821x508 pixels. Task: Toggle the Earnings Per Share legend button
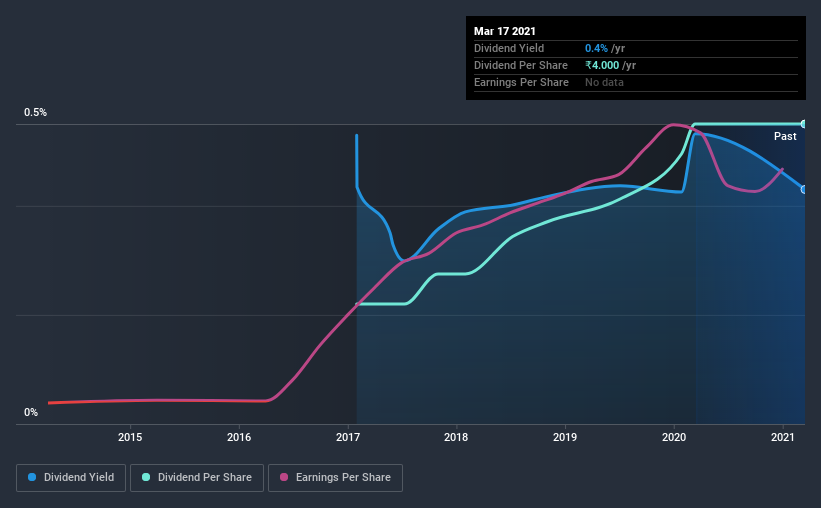pyautogui.click(x=335, y=478)
